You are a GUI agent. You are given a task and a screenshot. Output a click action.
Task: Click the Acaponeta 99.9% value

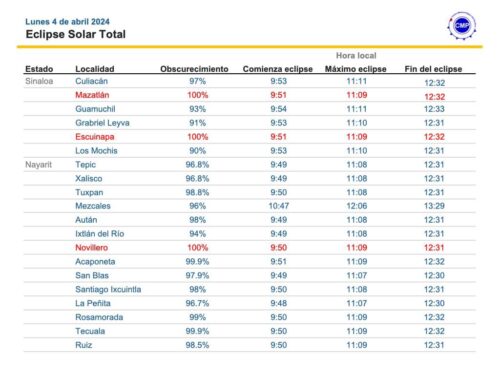[197, 262]
